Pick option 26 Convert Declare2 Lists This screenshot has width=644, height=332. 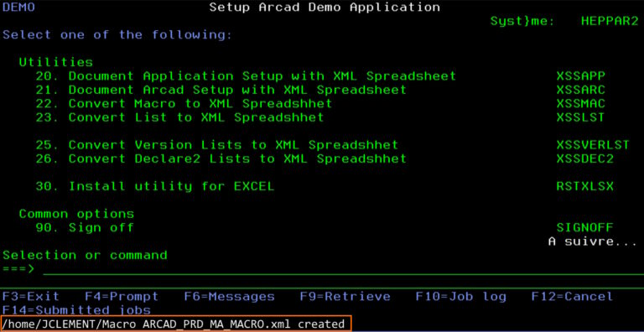pos(221,158)
